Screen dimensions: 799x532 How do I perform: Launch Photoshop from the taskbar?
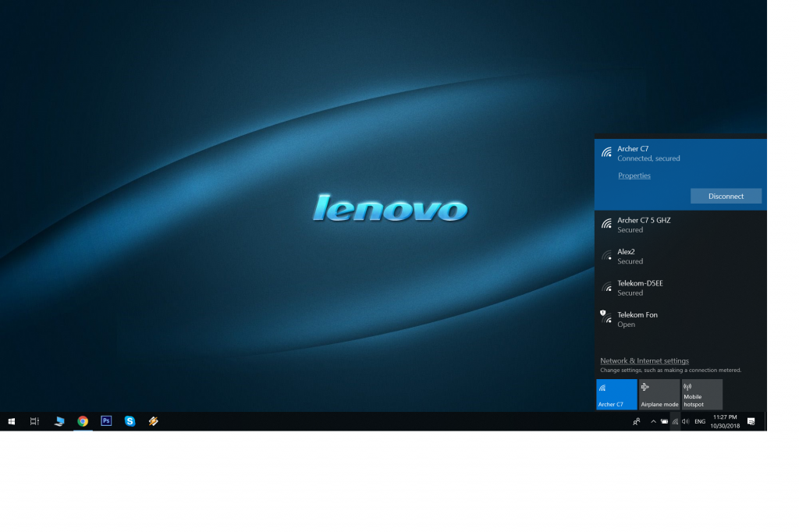tap(106, 421)
